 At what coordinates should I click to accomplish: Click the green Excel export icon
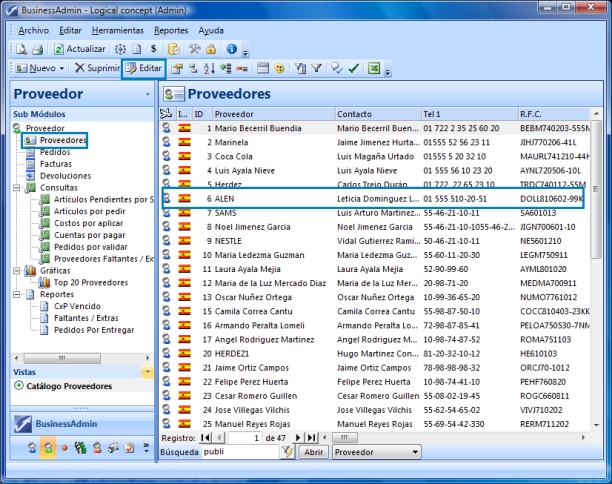[375, 68]
